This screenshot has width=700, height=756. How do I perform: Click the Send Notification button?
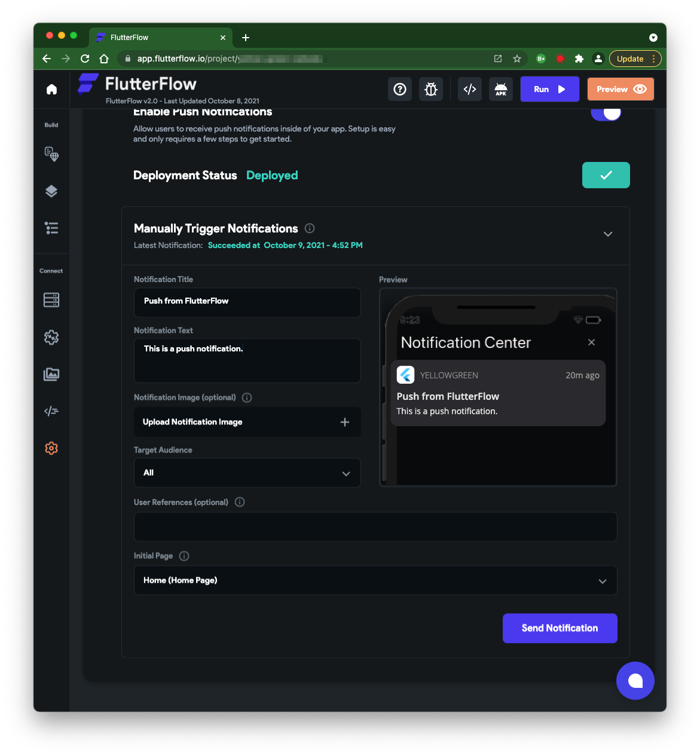tap(560, 628)
